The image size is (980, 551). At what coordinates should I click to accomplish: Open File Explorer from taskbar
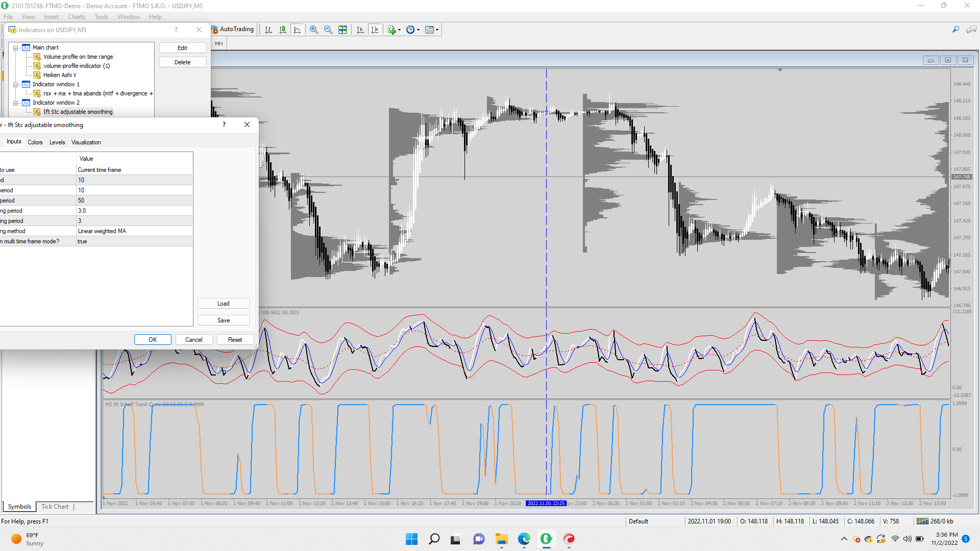coord(501,539)
